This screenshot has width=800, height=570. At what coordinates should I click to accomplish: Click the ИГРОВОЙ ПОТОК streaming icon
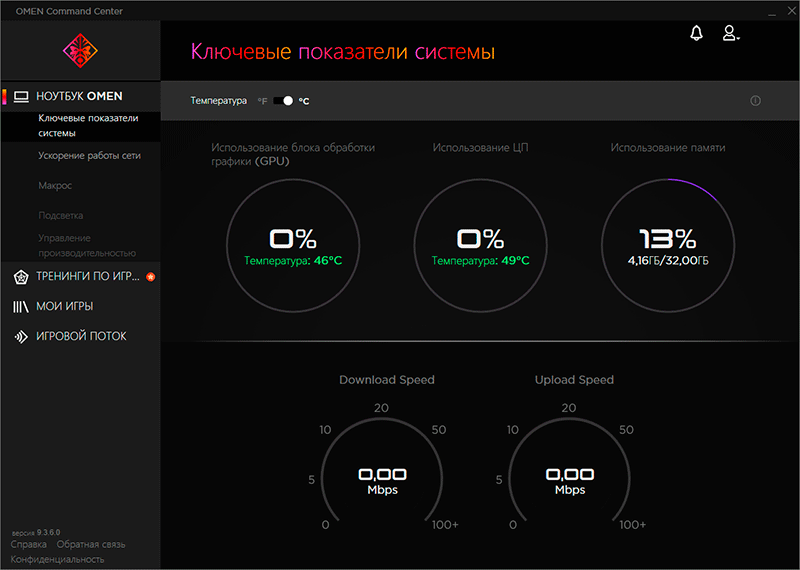(21, 337)
